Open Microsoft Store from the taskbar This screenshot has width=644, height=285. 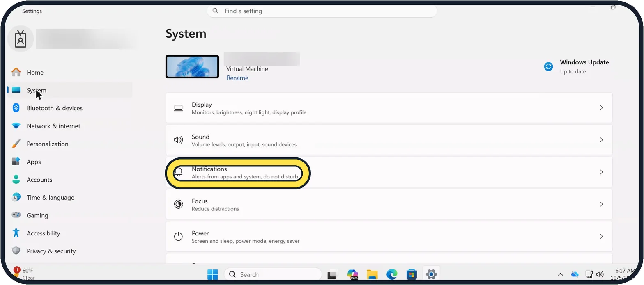point(412,274)
